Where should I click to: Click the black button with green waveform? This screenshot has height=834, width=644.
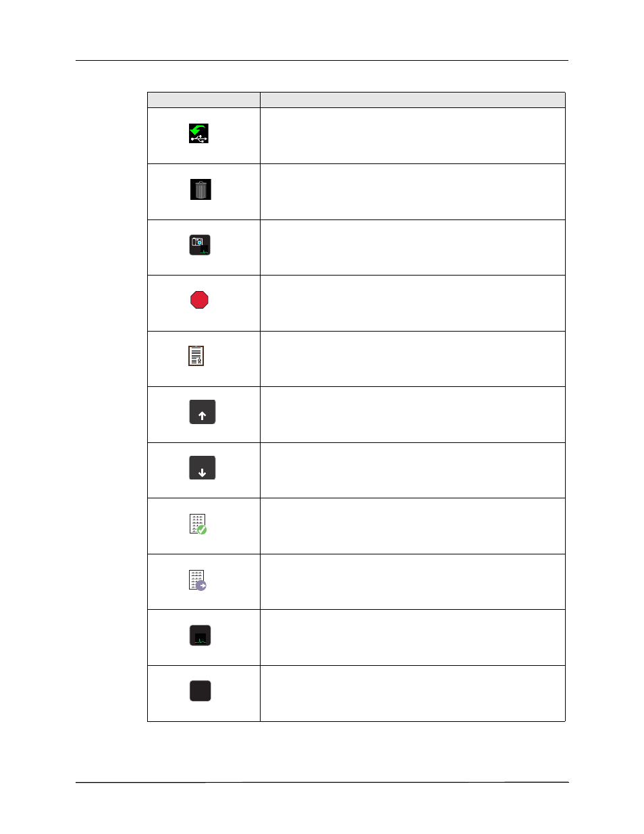[x=200, y=635]
